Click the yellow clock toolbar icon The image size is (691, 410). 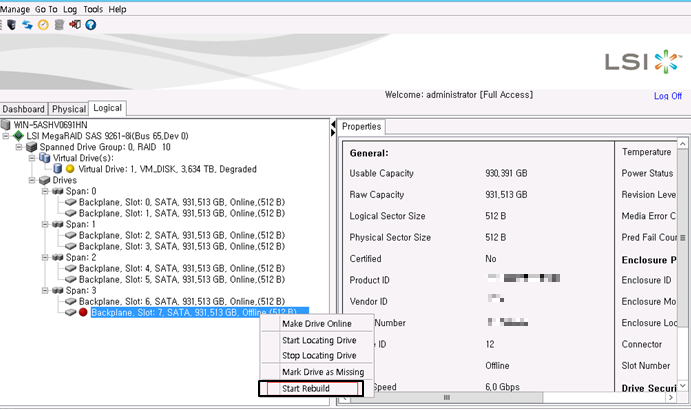pos(43,25)
